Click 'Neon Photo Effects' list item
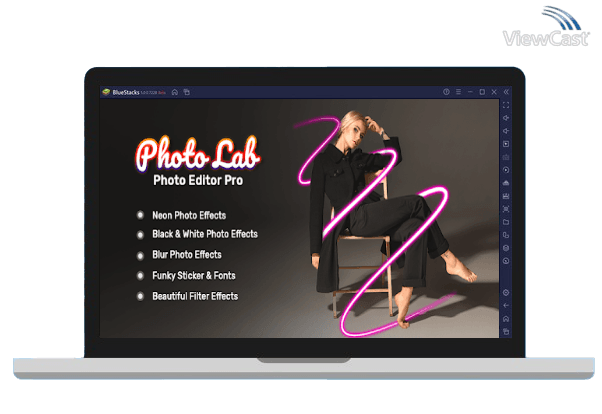The image size is (602, 414). 189,215
